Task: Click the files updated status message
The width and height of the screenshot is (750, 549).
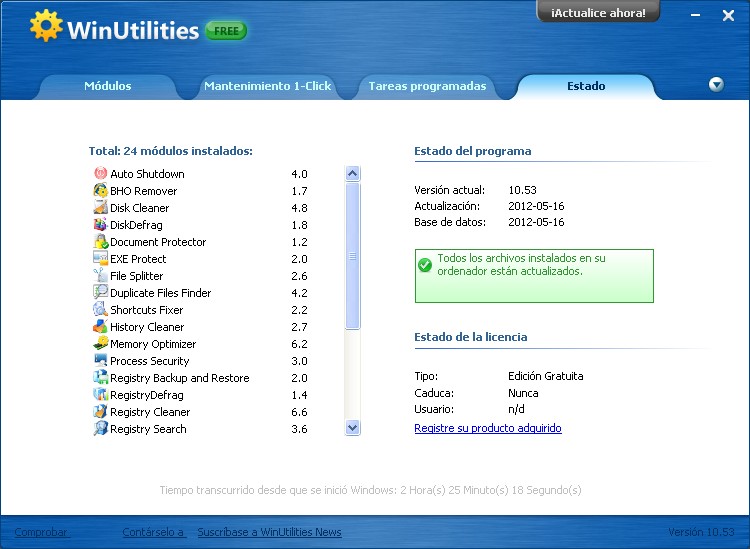Action: click(534, 276)
